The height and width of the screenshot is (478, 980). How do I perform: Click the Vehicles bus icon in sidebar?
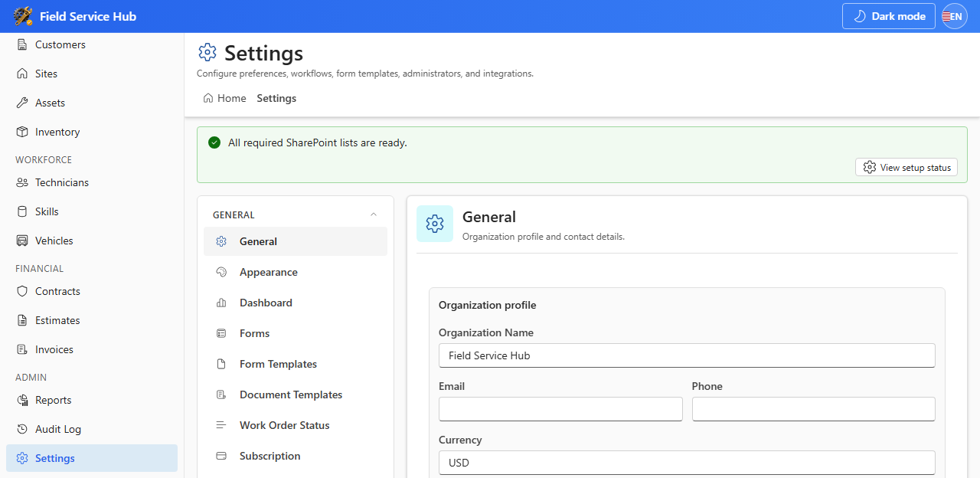coord(22,241)
